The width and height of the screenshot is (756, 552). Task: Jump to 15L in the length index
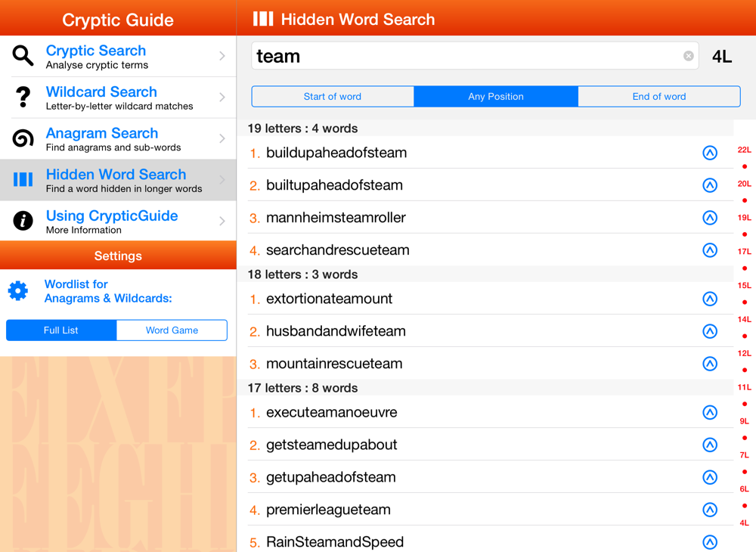pos(745,285)
